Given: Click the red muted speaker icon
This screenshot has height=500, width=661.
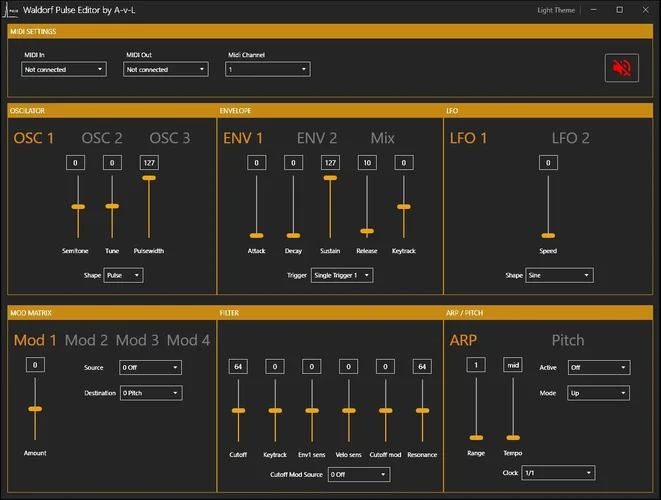Looking at the screenshot, I should (621, 68).
